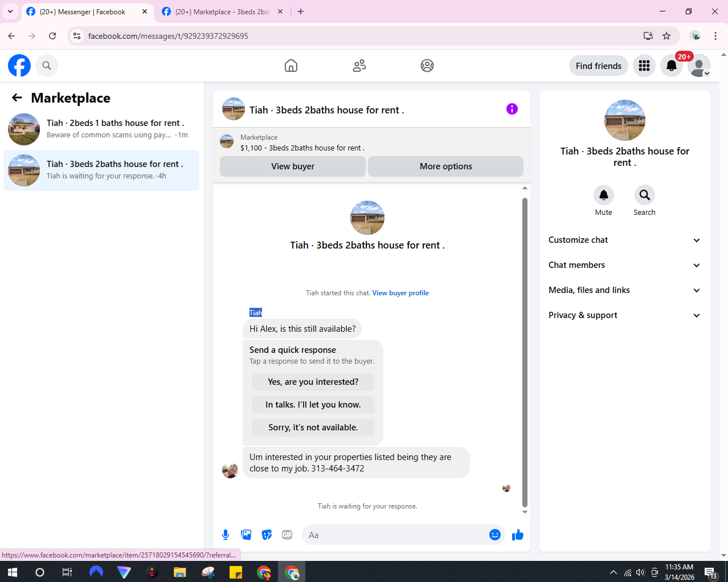Viewport: 728px width, 582px height.
Task: Go back using Marketplace back arrow
Action: 17,97
